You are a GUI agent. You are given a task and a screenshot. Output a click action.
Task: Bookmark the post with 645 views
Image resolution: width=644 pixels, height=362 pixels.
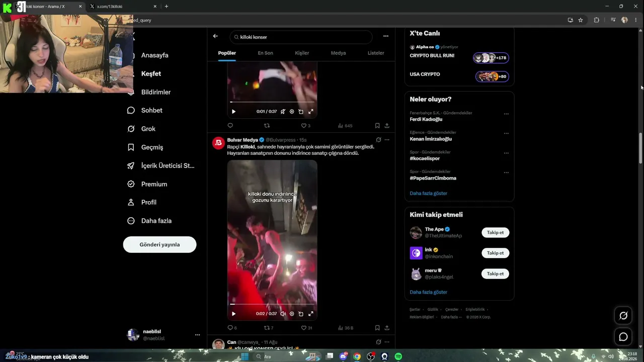coord(377,126)
